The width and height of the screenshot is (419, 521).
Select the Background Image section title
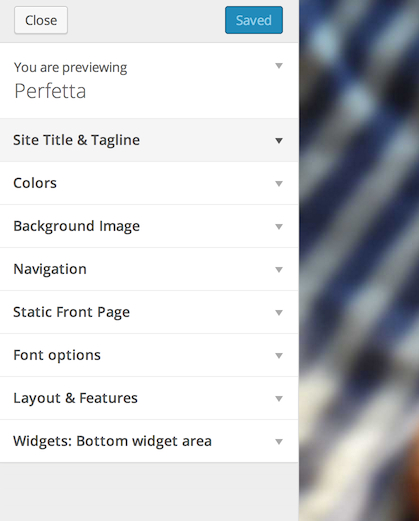76,226
